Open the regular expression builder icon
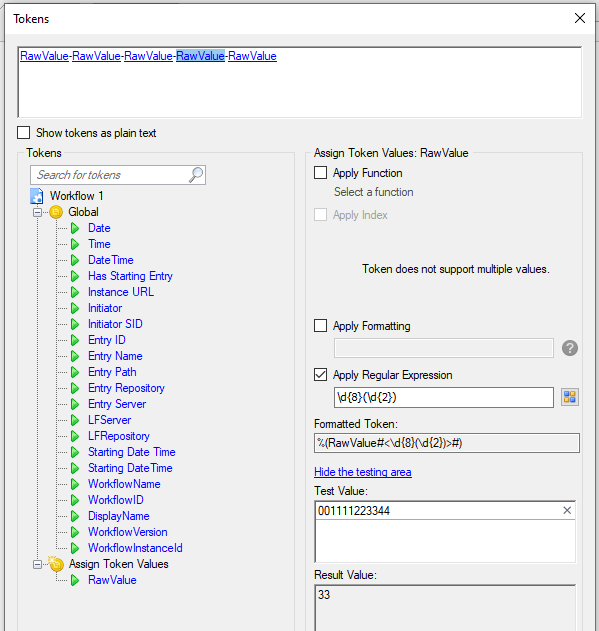599x631 pixels. tap(570, 397)
